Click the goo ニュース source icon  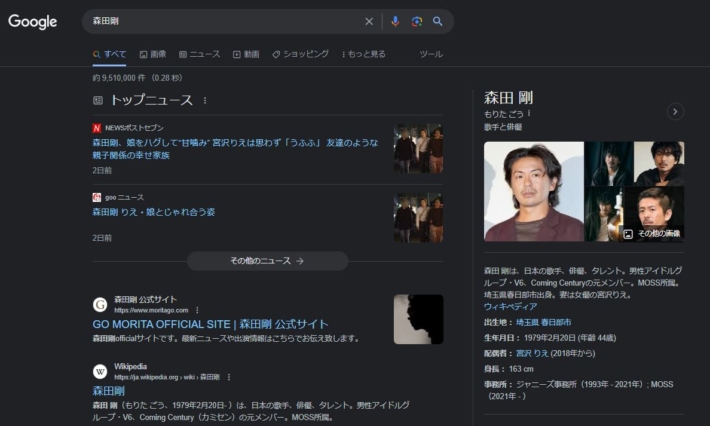point(96,197)
